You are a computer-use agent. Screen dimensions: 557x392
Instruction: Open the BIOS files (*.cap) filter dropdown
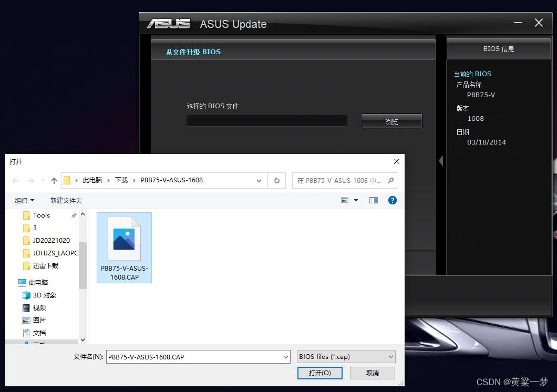click(x=346, y=356)
